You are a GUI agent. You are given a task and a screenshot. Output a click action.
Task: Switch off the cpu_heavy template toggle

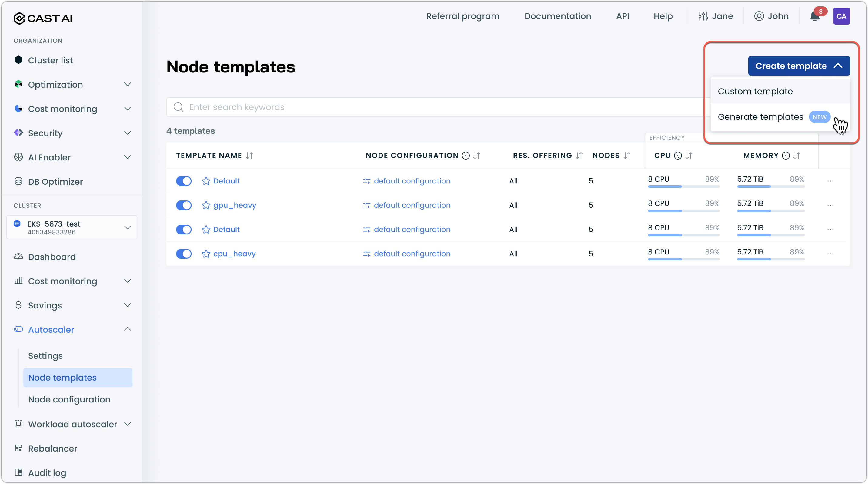tap(184, 254)
